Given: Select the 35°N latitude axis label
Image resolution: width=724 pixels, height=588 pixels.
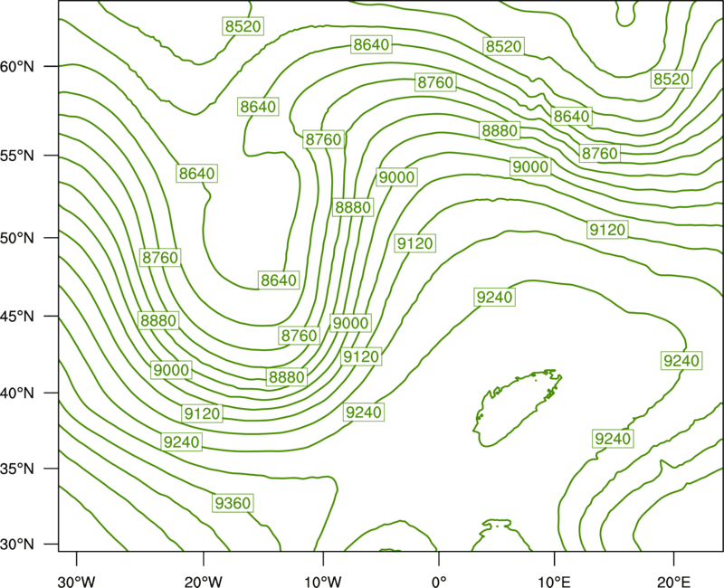Looking at the screenshot, I should coord(17,469).
